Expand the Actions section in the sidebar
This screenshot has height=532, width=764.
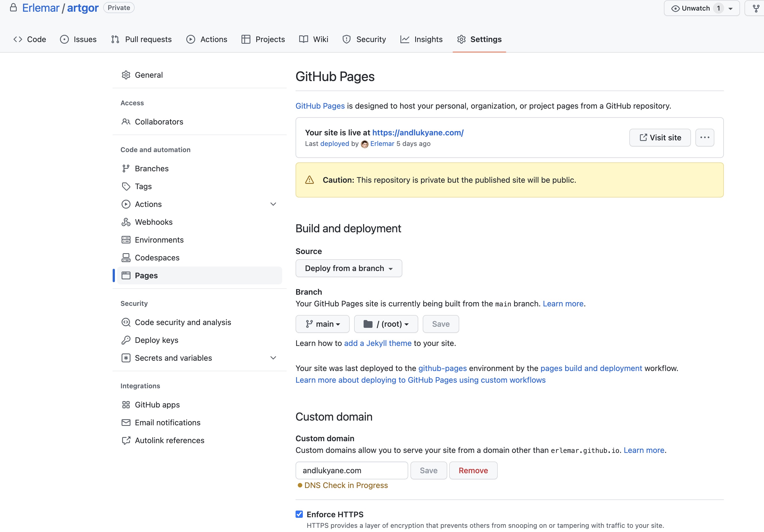pyautogui.click(x=273, y=204)
